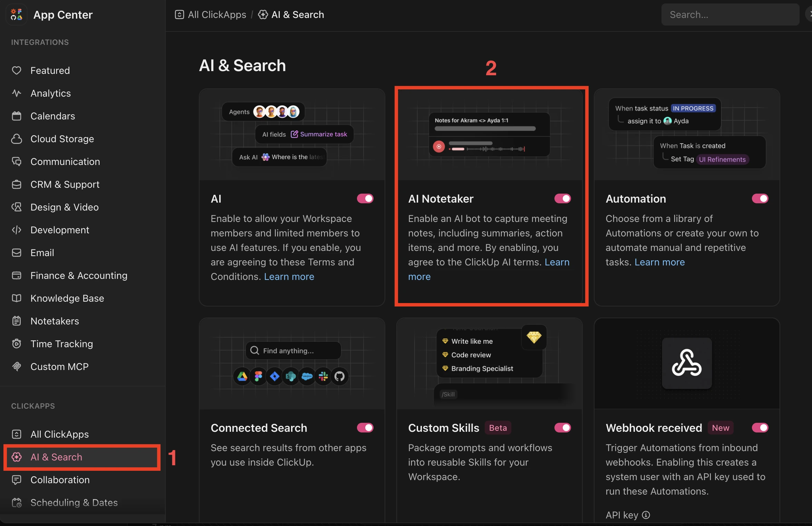812x526 pixels.
Task: Select the Communication chat bubbles icon
Action: pos(17,162)
